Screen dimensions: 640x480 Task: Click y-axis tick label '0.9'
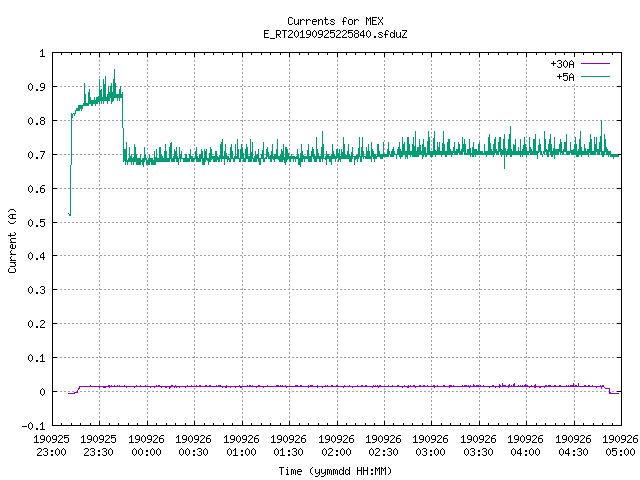(36, 87)
